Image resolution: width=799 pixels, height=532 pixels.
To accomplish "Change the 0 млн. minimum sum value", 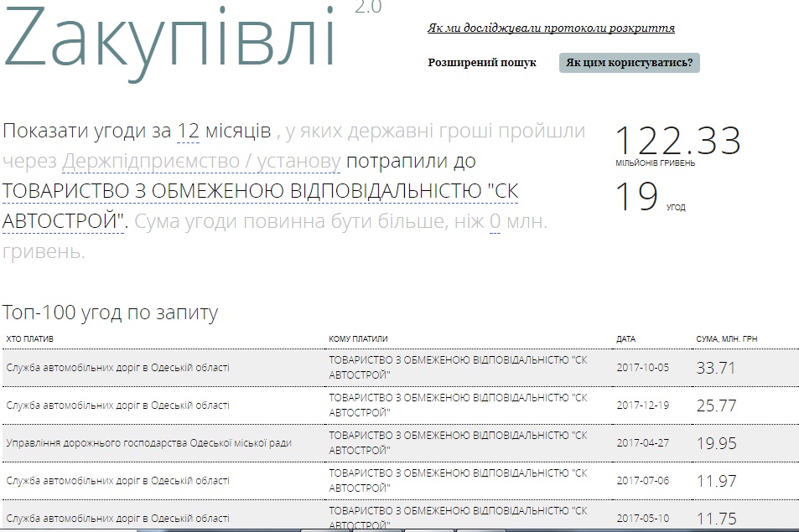I will (495, 222).
